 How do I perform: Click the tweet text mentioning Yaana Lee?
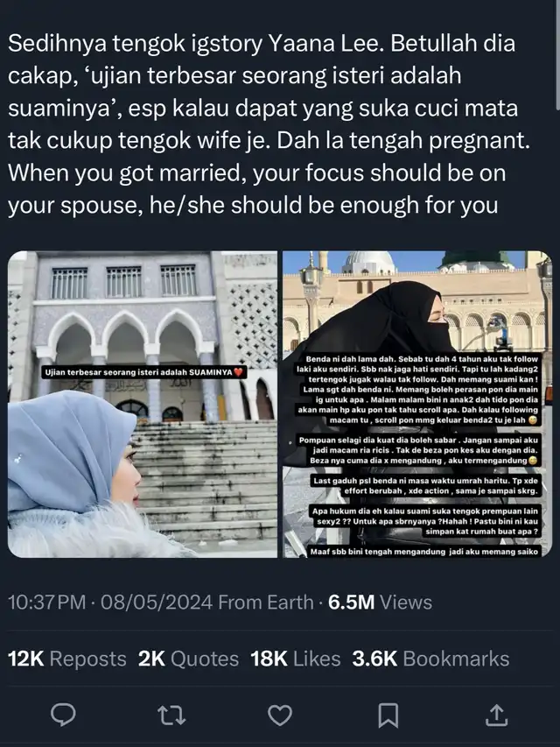[x=269, y=124]
